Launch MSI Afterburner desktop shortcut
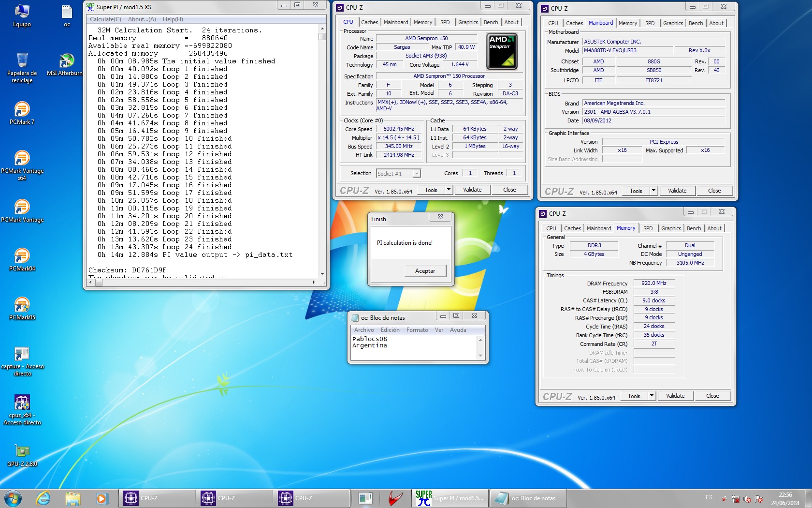This screenshot has height=508, width=812. [x=65, y=64]
